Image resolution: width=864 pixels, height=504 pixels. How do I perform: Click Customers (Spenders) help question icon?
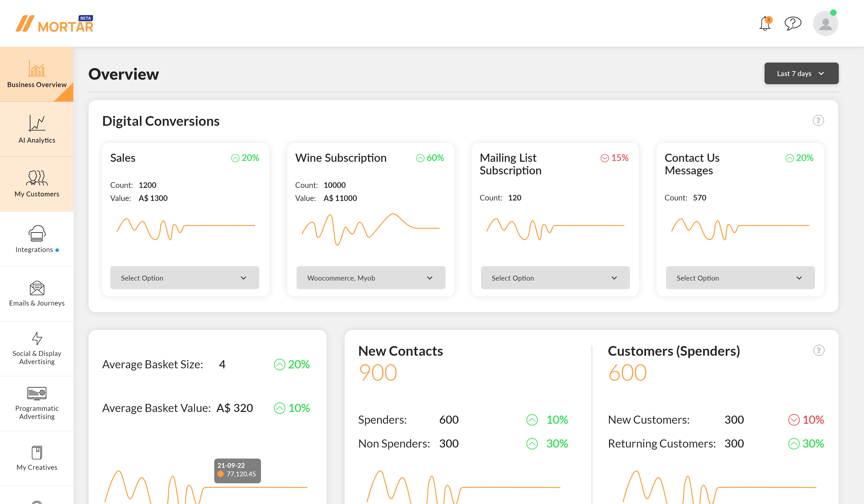tap(818, 350)
